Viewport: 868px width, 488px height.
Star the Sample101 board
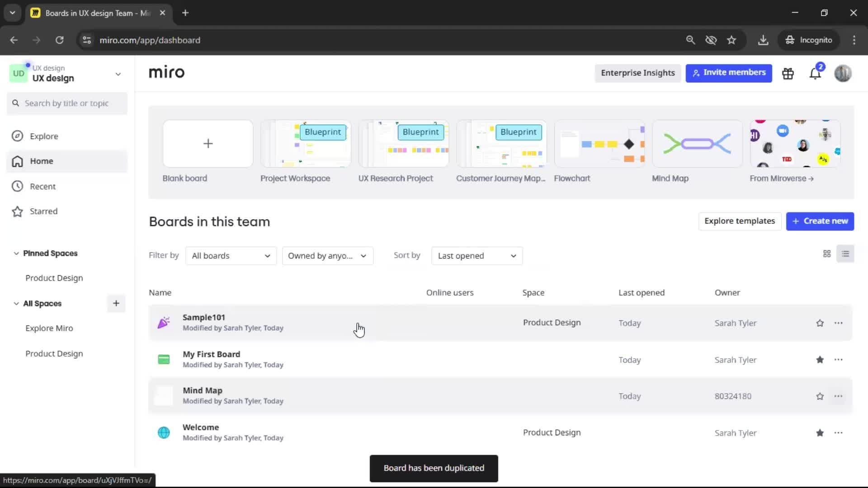click(x=820, y=323)
